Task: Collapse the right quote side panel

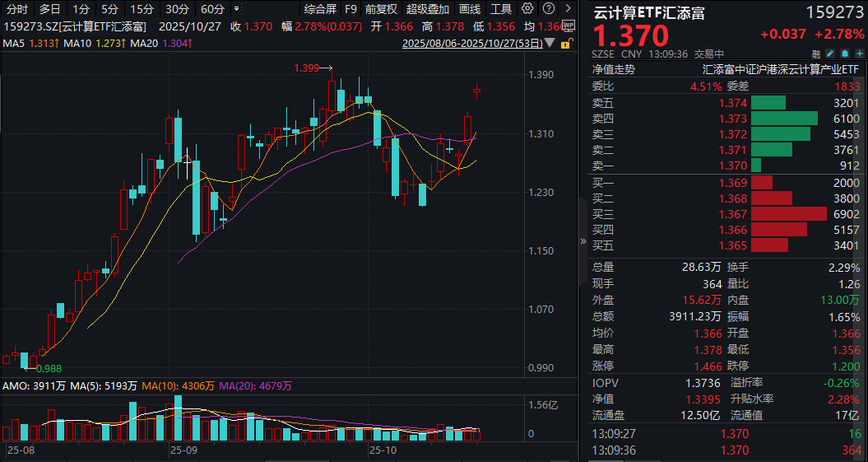Action: pyautogui.click(x=584, y=242)
